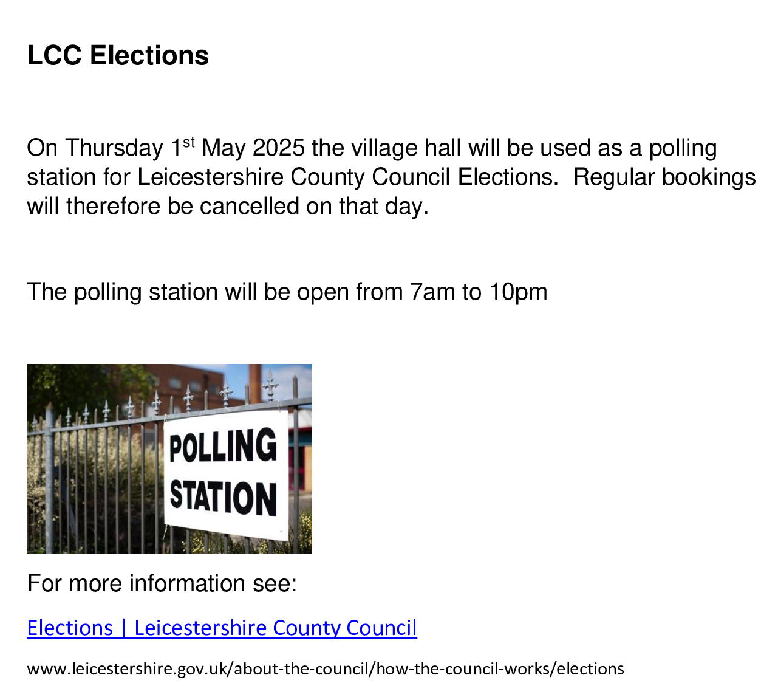This screenshot has width=778, height=700.
Task: Click the polling station opening hours sentence
Action: point(287,292)
